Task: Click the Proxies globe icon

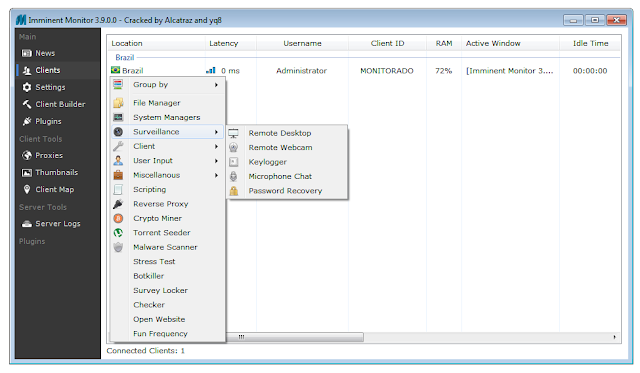Action: (x=27, y=155)
